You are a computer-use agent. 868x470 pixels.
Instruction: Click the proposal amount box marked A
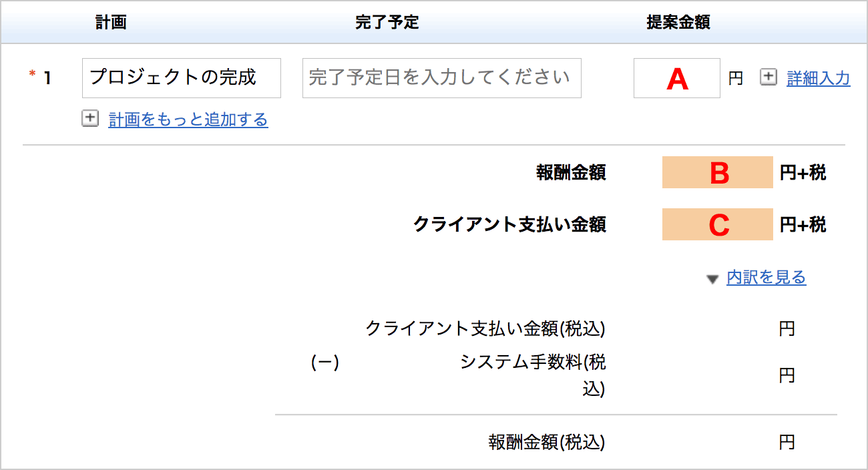pyautogui.click(x=677, y=78)
